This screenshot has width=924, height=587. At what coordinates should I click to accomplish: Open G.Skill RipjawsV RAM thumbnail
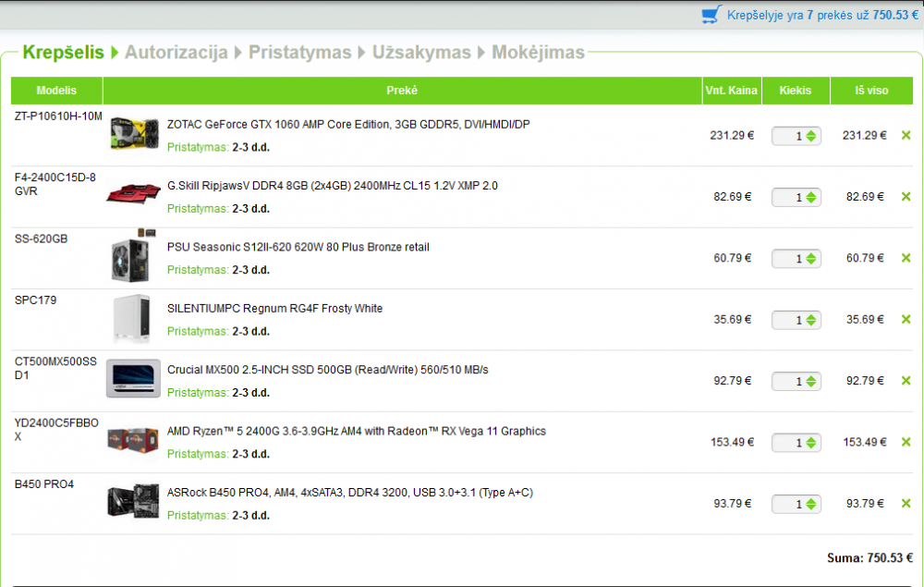click(133, 192)
